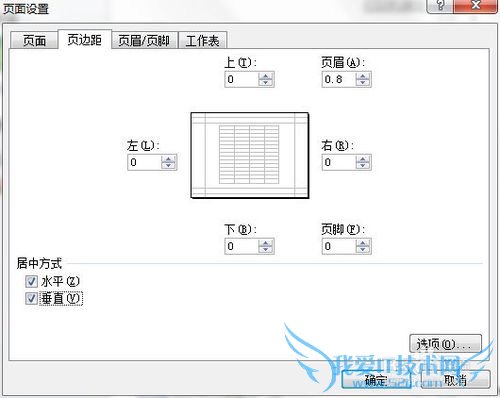Image resolution: width=500 pixels, height=398 pixels.
Task: Click the 页脚(F) input field
Action: pos(339,246)
